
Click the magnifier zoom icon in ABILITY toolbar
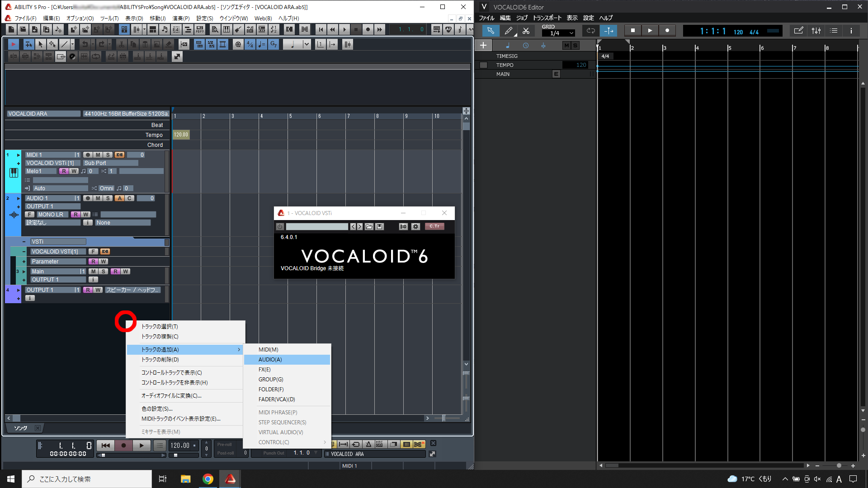(215, 29)
